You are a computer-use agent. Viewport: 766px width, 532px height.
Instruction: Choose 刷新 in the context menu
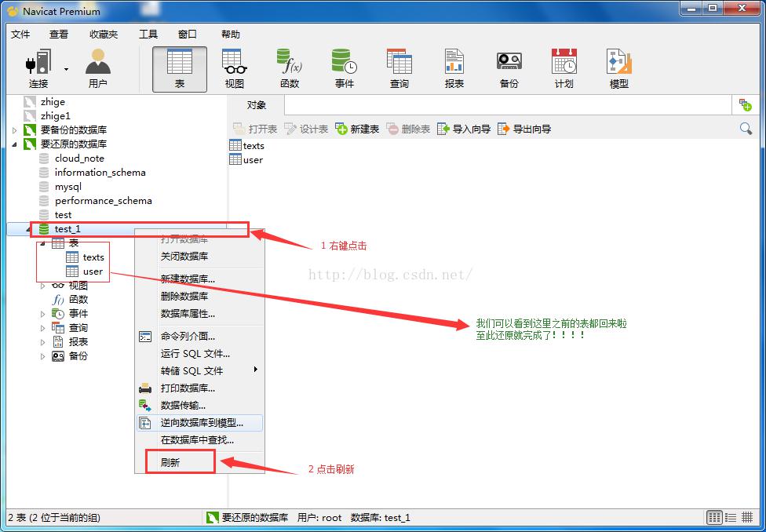[x=199, y=463]
